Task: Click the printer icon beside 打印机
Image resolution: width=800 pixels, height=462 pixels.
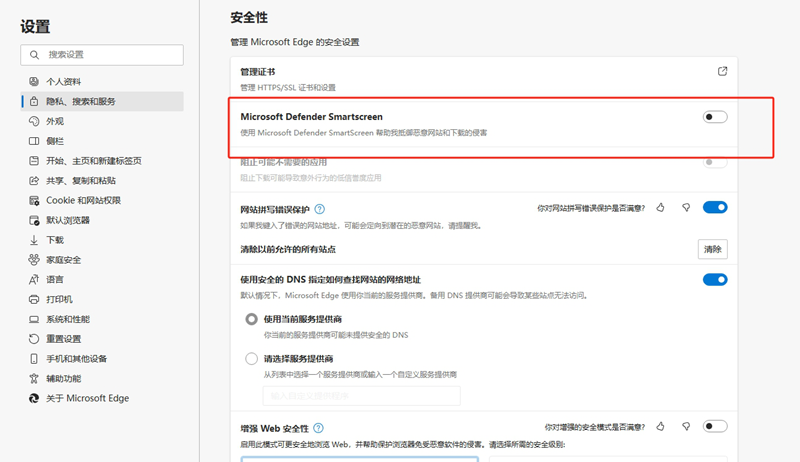Action: pos(34,299)
